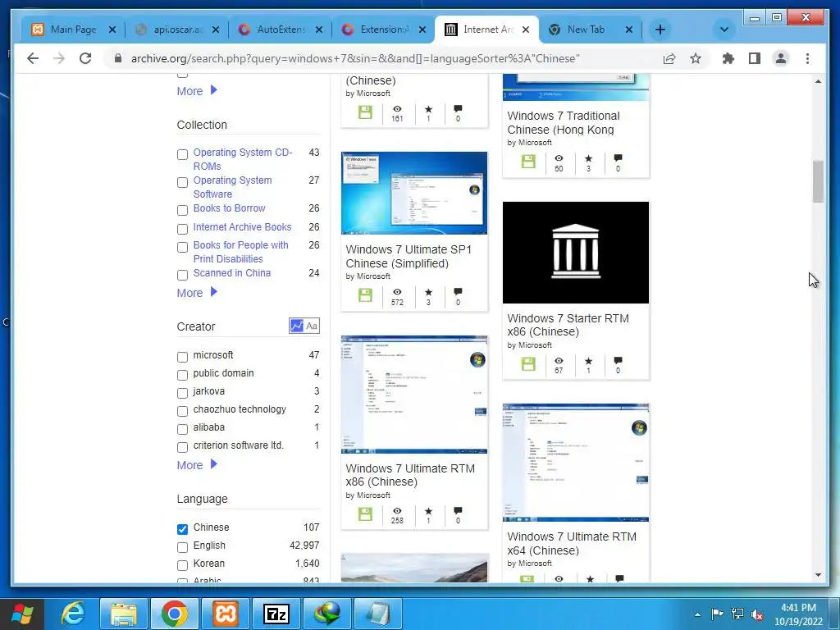The width and height of the screenshot is (840, 630).
Task: Switch to the api.oscar tab
Action: point(177,30)
